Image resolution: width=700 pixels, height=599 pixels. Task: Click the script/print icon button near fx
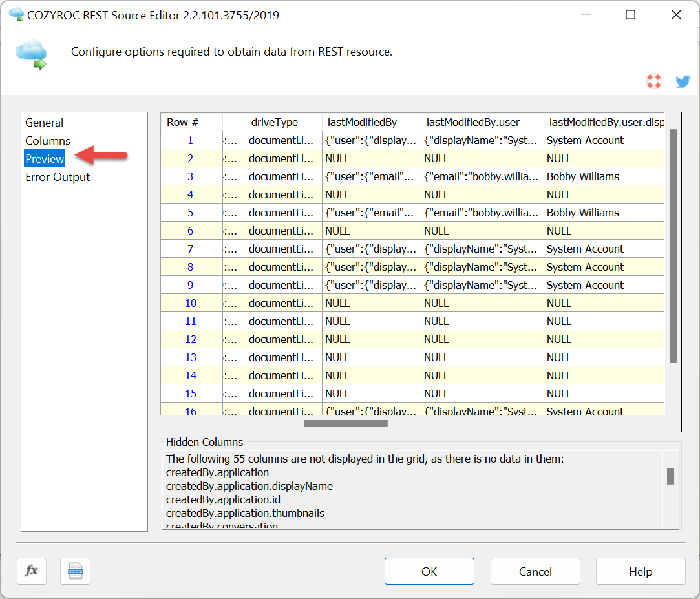[75, 571]
